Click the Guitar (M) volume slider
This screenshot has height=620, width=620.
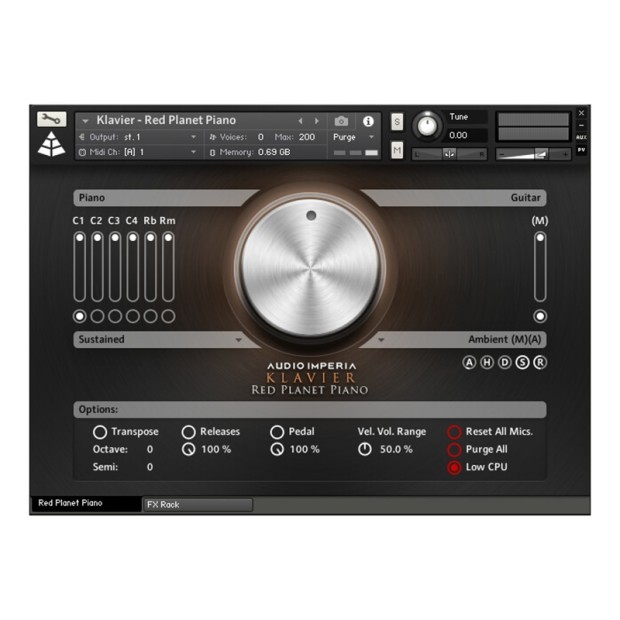pos(540,267)
